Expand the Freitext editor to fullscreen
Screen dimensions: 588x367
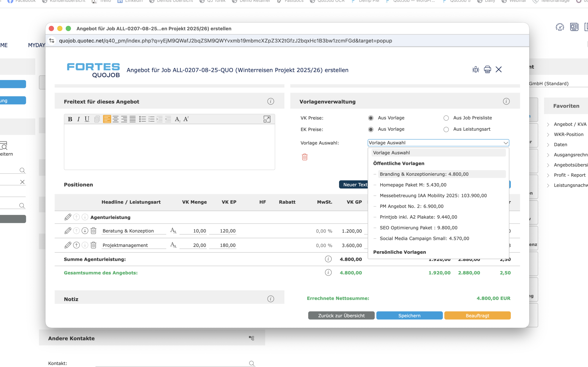[267, 119]
